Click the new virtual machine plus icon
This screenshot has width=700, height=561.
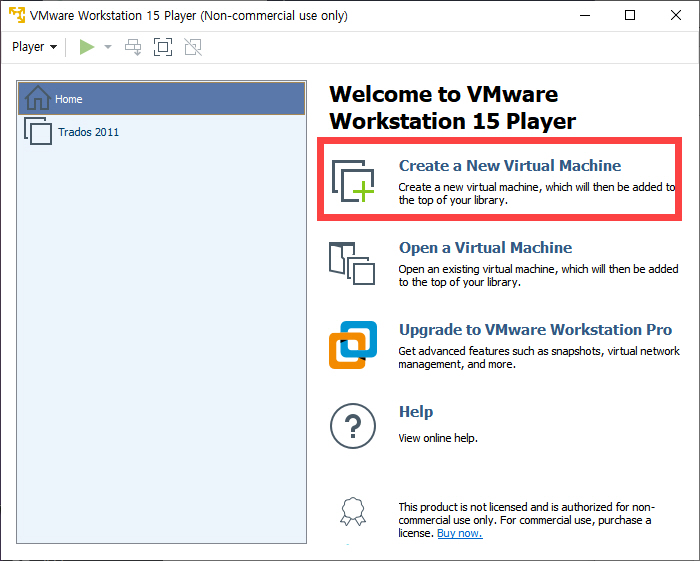click(x=353, y=181)
